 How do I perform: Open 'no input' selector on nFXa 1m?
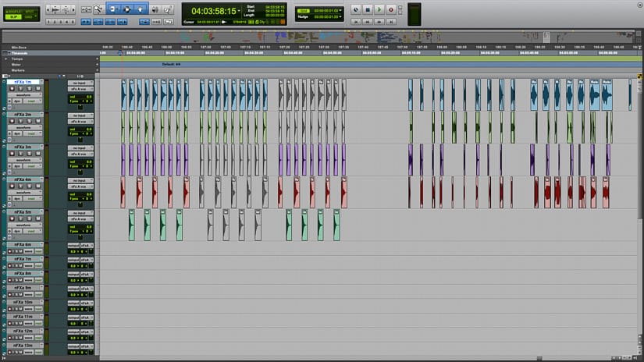point(80,82)
